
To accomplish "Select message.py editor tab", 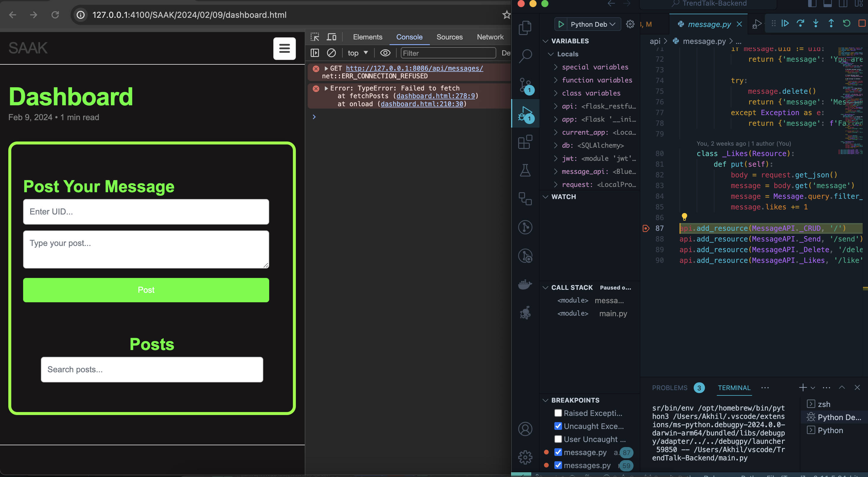I will pos(709,24).
